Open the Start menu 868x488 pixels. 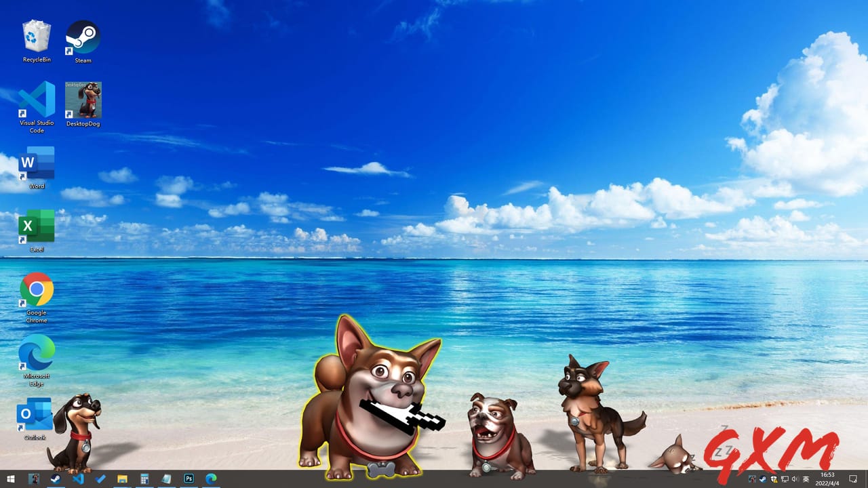pyautogui.click(x=10, y=480)
